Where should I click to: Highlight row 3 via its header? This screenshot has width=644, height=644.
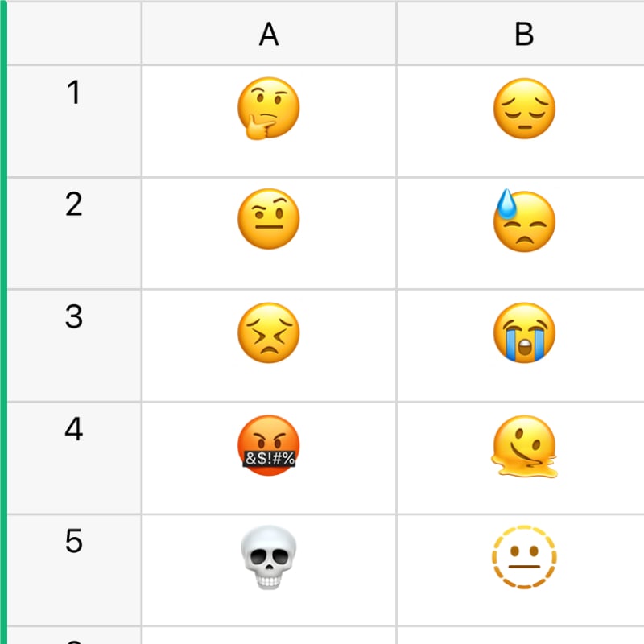tap(73, 345)
